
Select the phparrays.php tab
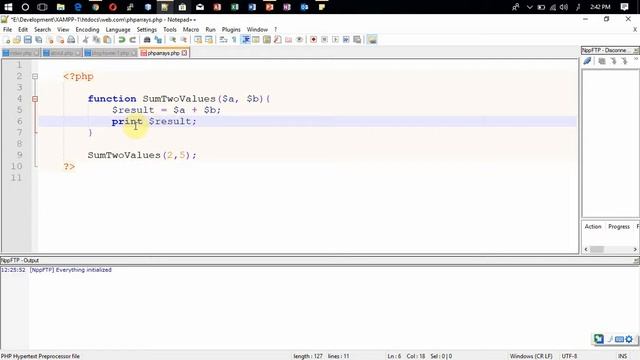click(163, 53)
